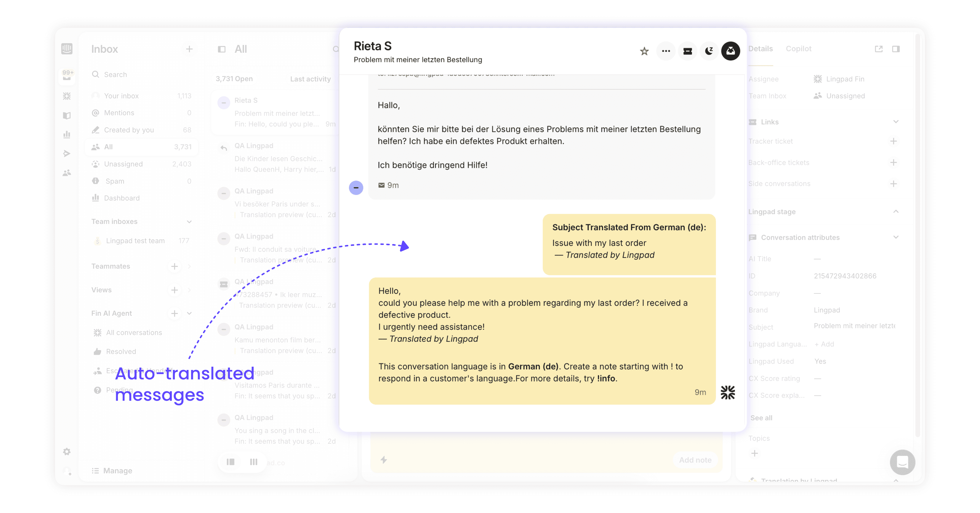Click the snooze moon icon

(x=709, y=51)
